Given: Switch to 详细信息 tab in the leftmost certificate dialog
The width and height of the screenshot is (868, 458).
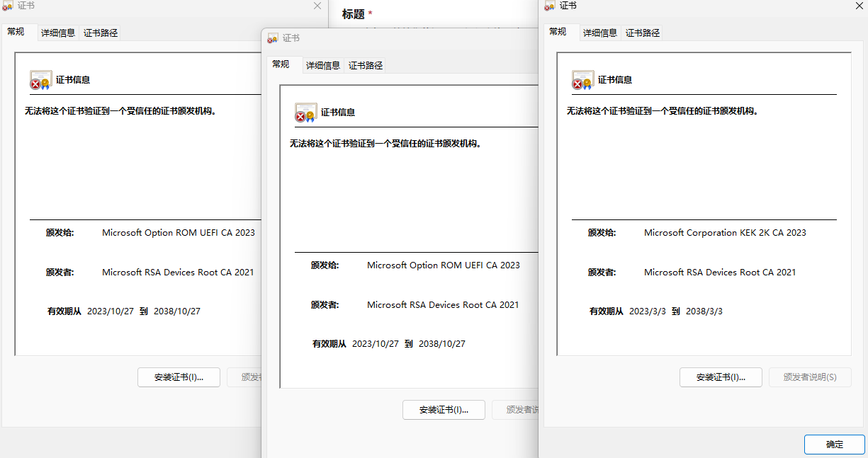Looking at the screenshot, I should (x=58, y=33).
